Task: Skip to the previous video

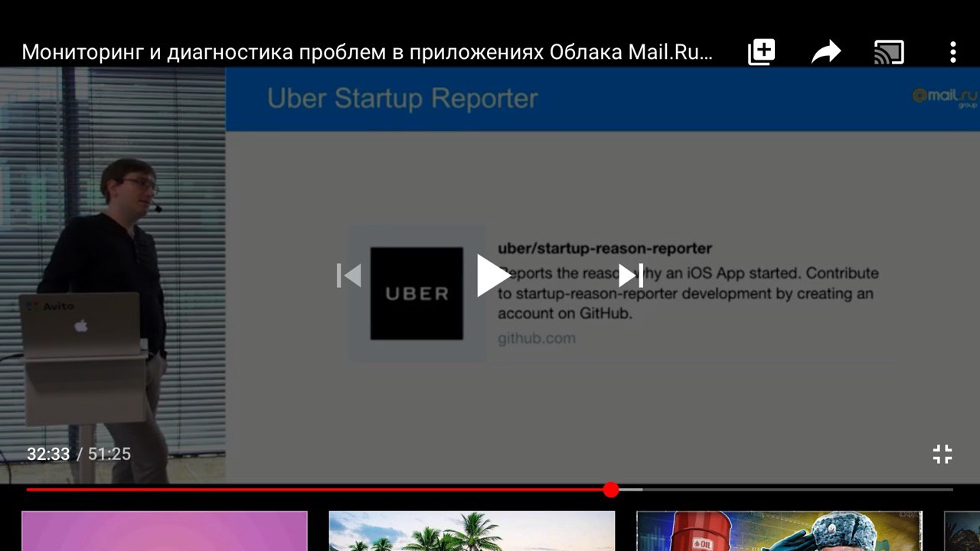Action: (x=349, y=275)
